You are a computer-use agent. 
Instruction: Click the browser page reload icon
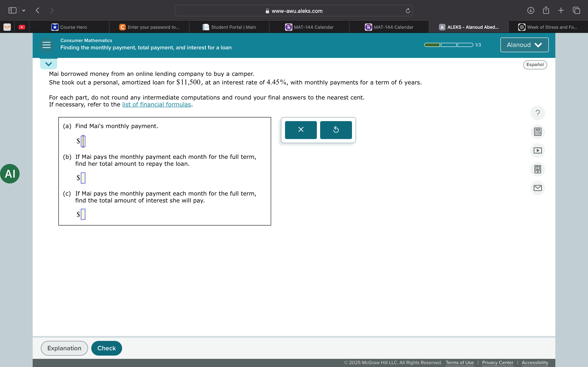click(x=408, y=11)
